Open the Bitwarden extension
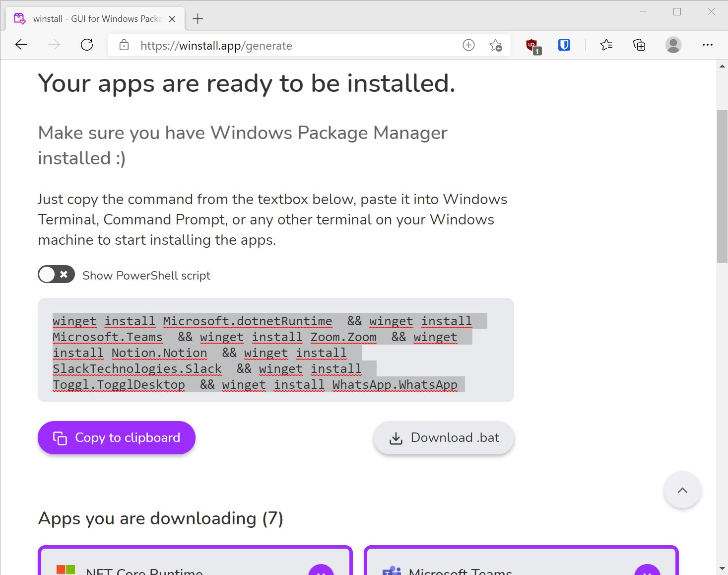The image size is (728, 575). pos(564,45)
